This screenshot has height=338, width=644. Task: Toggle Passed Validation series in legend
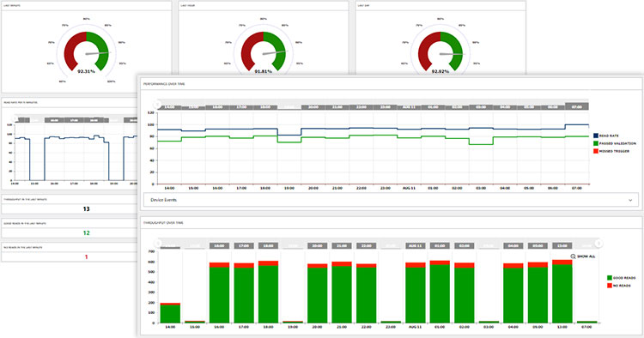click(615, 143)
